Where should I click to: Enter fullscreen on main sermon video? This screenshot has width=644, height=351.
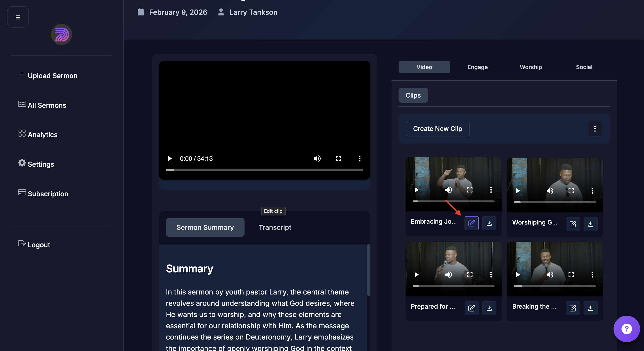[x=338, y=159]
